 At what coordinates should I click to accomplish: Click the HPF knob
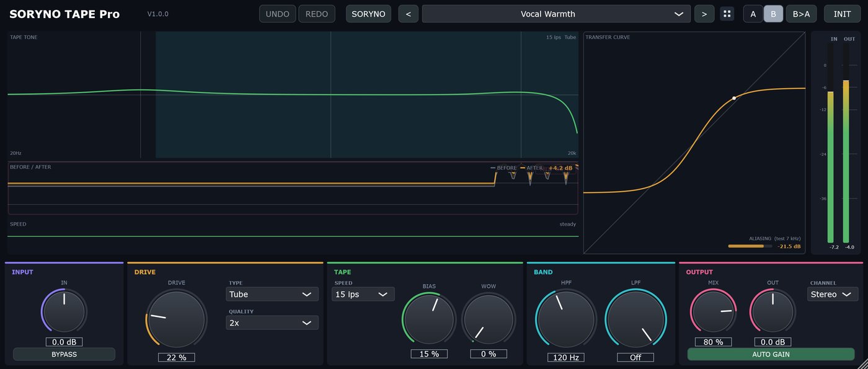[565, 320]
